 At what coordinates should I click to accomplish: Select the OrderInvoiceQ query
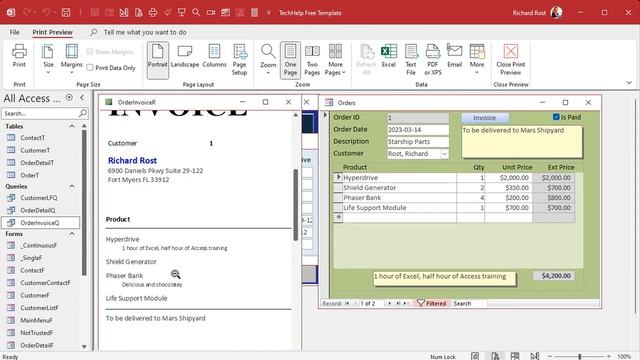tap(40, 222)
